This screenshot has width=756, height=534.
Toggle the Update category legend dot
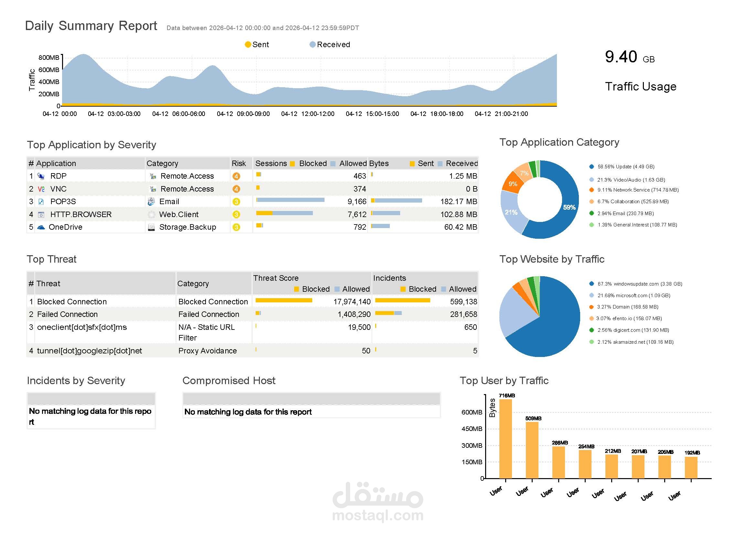coord(591,167)
